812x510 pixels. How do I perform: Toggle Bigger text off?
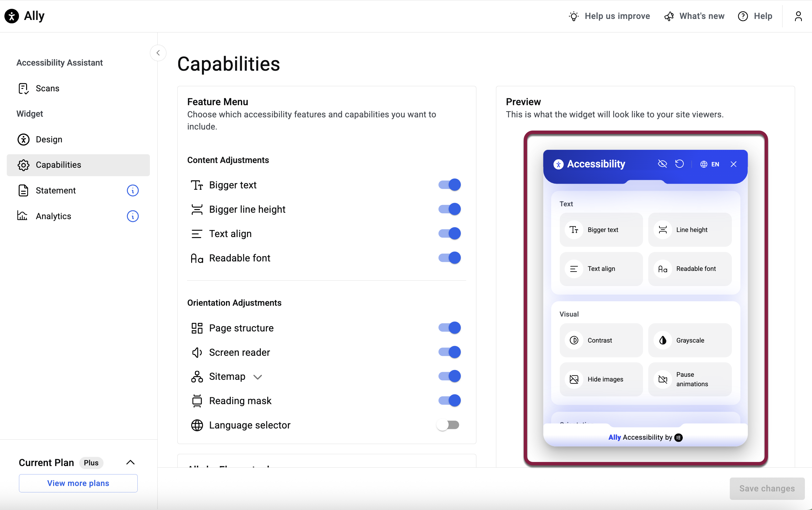[x=450, y=185]
